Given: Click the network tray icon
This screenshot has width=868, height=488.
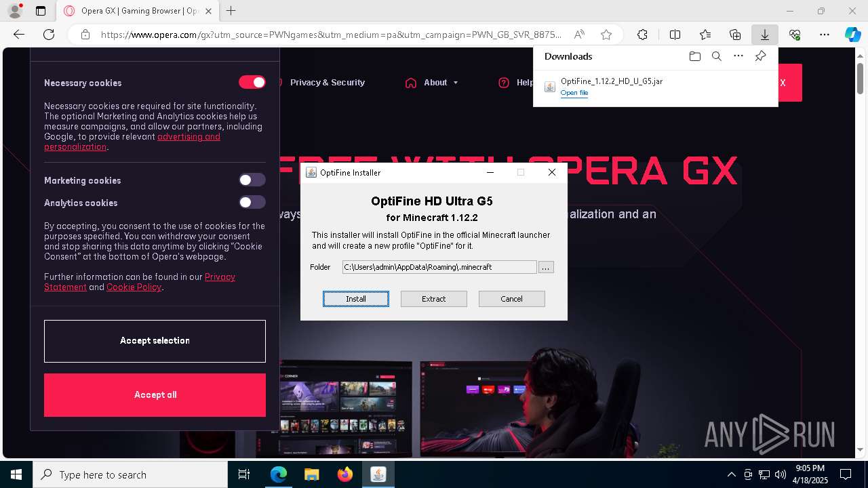Looking at the screenshot, I should (764, 474).
